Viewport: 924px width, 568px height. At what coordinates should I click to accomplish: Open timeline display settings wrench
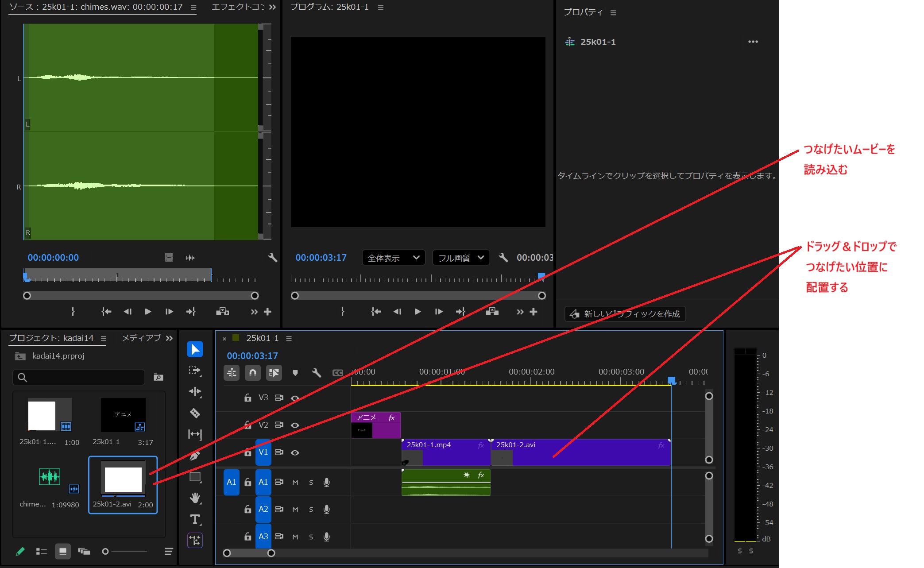click(316, 373)
